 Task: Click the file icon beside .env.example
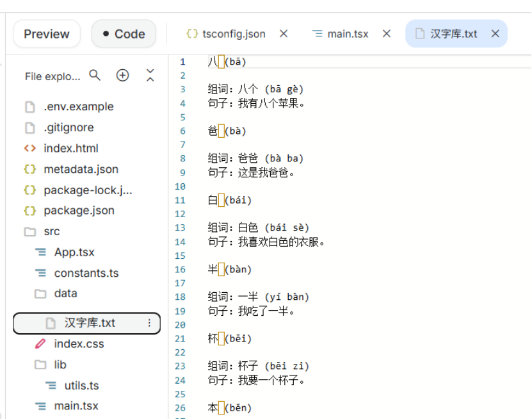click(x=30, y=106)
